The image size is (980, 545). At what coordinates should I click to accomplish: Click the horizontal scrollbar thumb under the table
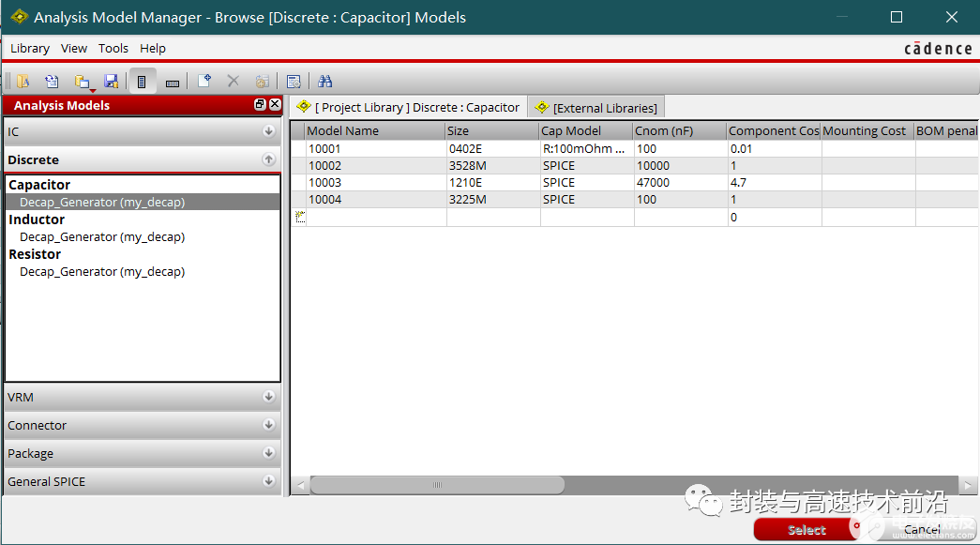coord(437,485)
